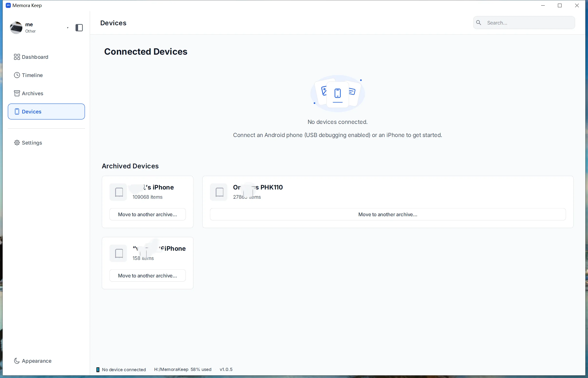Click the 'me' profile avatar picture
Viewport: 588px width, 378px height.
(16, 28)
